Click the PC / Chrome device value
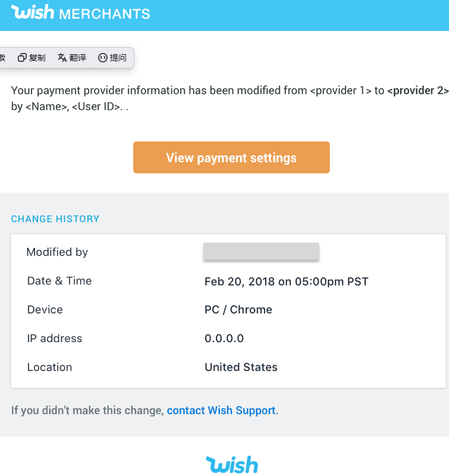Image resolution: width=449 pixels, height=476 pixels. pyautogui.click(x=238, y=310)
